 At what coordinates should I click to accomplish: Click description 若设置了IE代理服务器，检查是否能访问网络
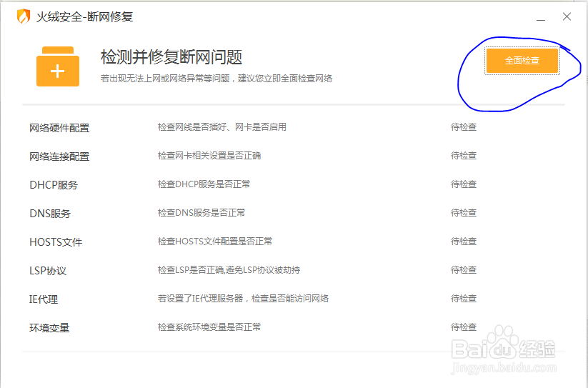coord(243,299)
